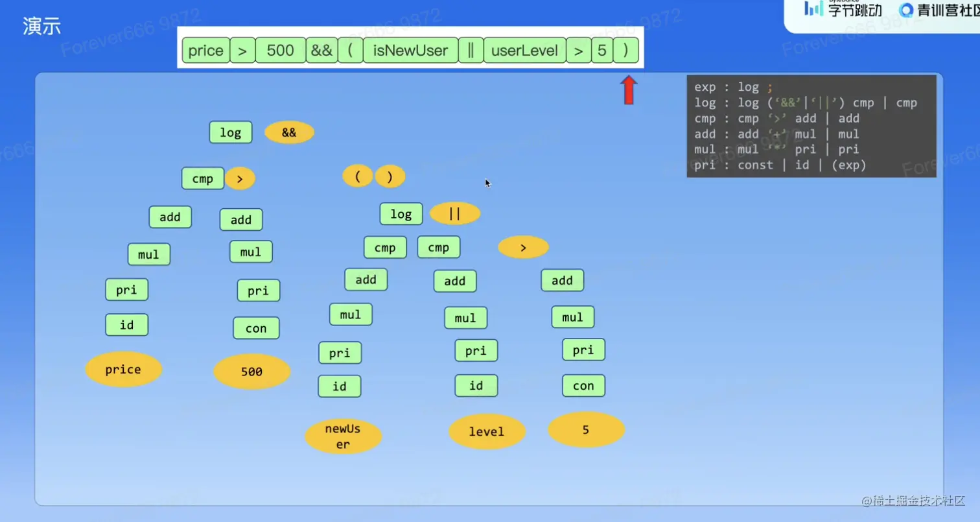This screenshot has height=522, width=980.
Task: Click the price oval leaf
Action: click(x=123, y=370)
